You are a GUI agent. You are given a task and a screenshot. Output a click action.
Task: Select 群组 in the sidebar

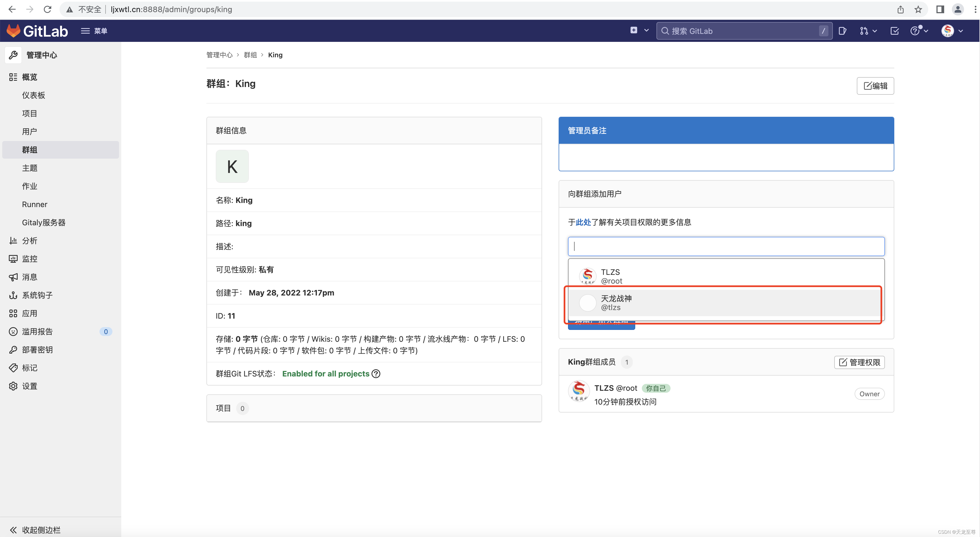(60, 150)
